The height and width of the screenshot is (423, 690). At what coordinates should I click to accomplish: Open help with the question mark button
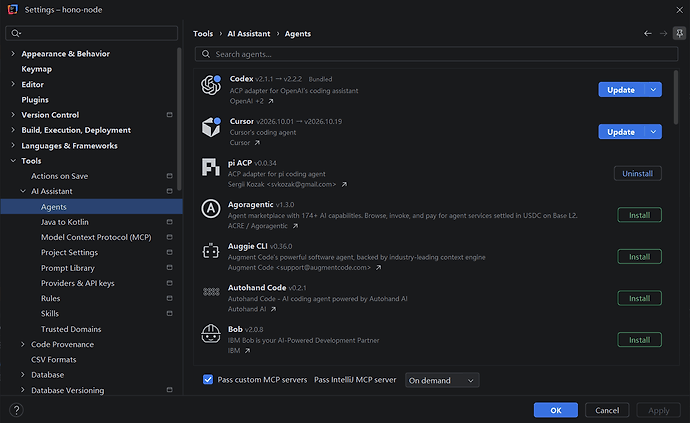click(16, 410)
